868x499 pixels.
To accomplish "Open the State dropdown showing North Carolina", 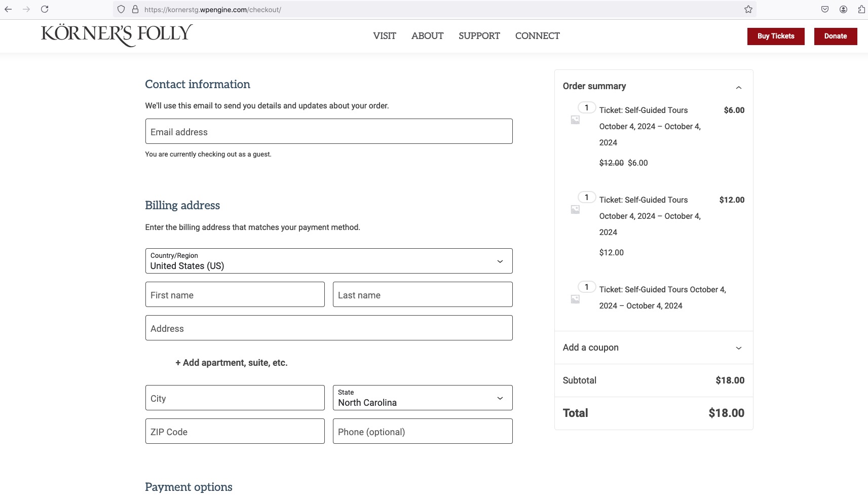I will click(423, 398).
